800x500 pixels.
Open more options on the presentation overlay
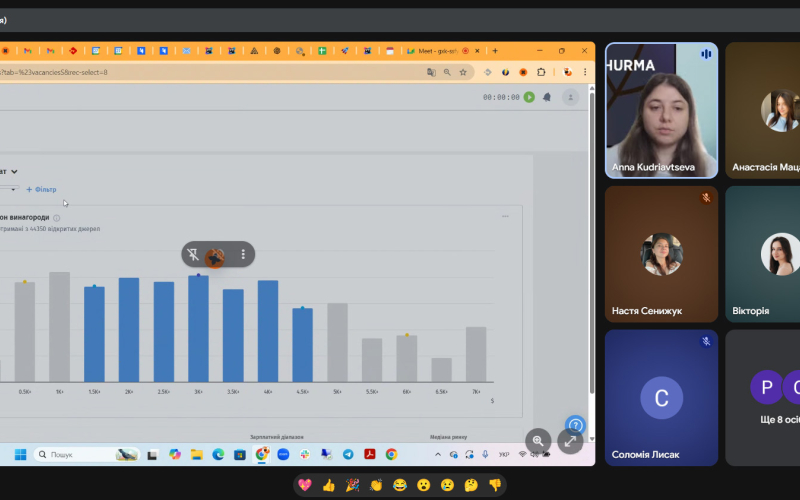[243, 255]
